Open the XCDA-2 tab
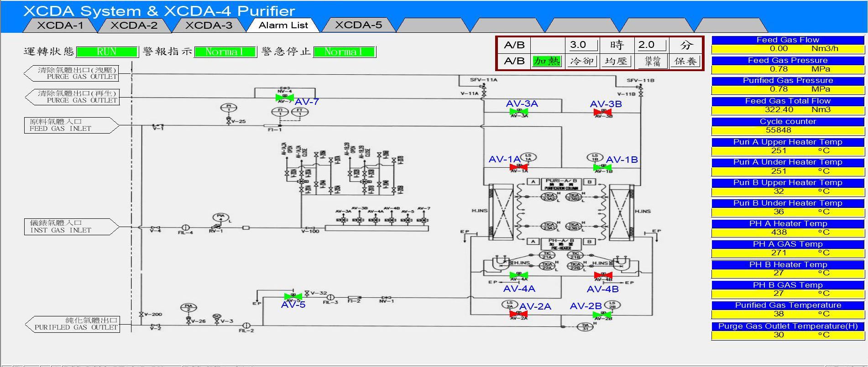 point(134,26)
